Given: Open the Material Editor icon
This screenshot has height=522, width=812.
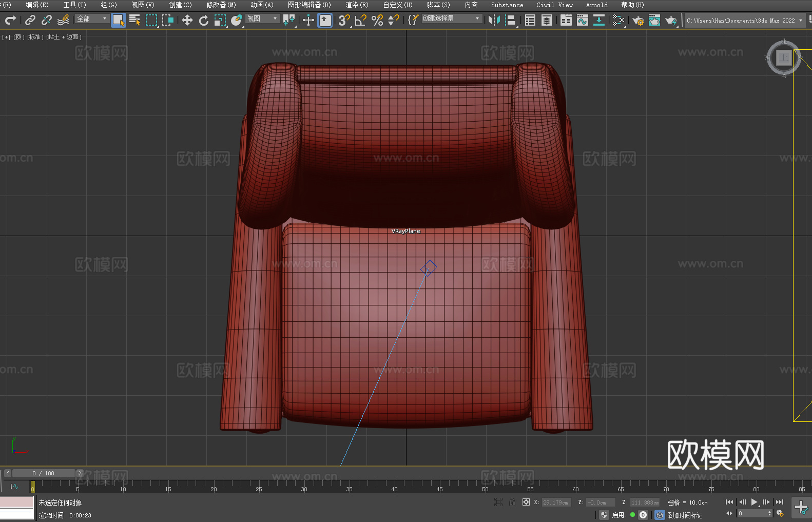Looking at the screenshot, I should click(x=618, y=20).
